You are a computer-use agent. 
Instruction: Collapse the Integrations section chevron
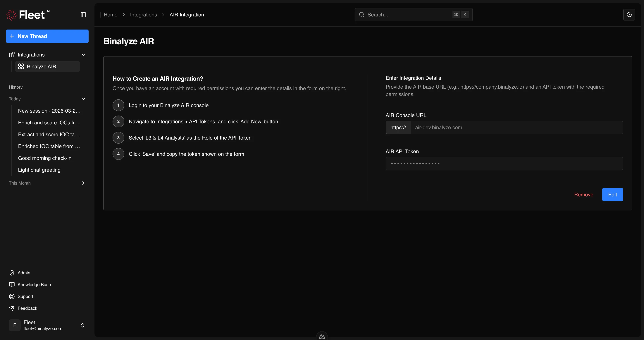pyautogui.click(x=83, y=54)
